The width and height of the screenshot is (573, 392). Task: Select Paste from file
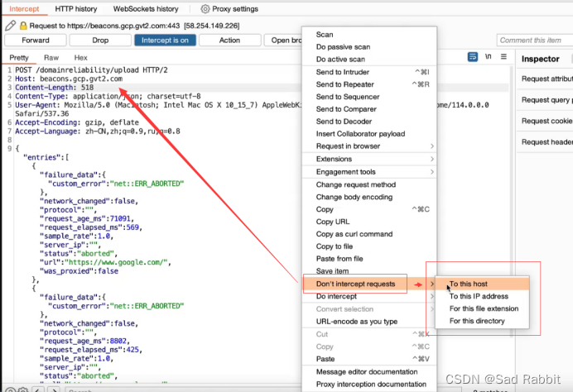pyautogui.click(x=369, y=258)
